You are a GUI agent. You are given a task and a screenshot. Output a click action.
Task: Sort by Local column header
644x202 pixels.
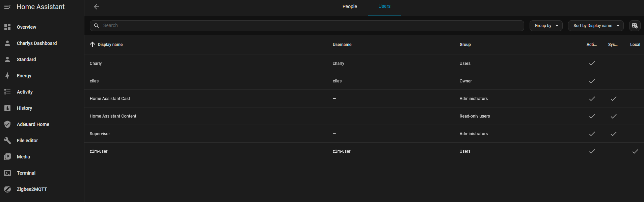click(635, 45)
